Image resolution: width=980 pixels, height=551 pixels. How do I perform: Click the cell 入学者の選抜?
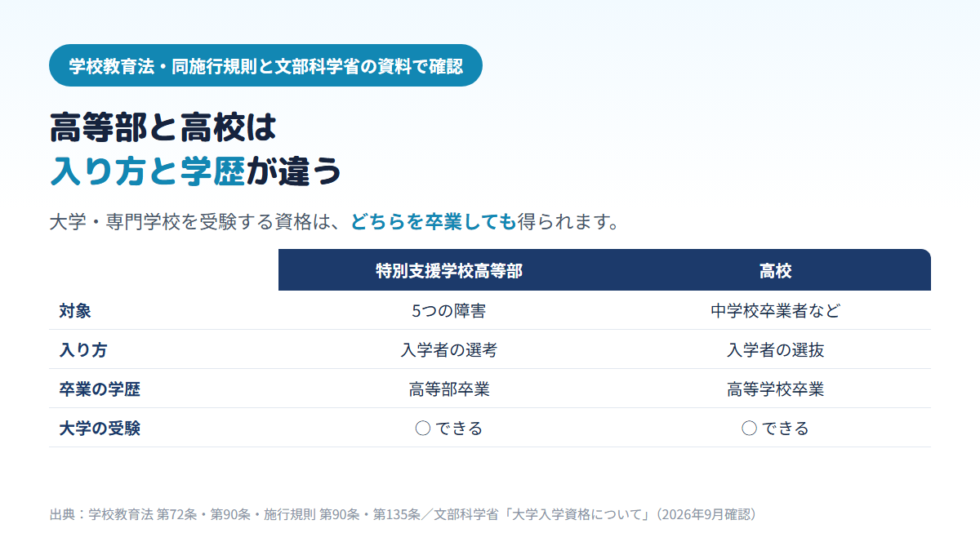click(x=776, y=350)
